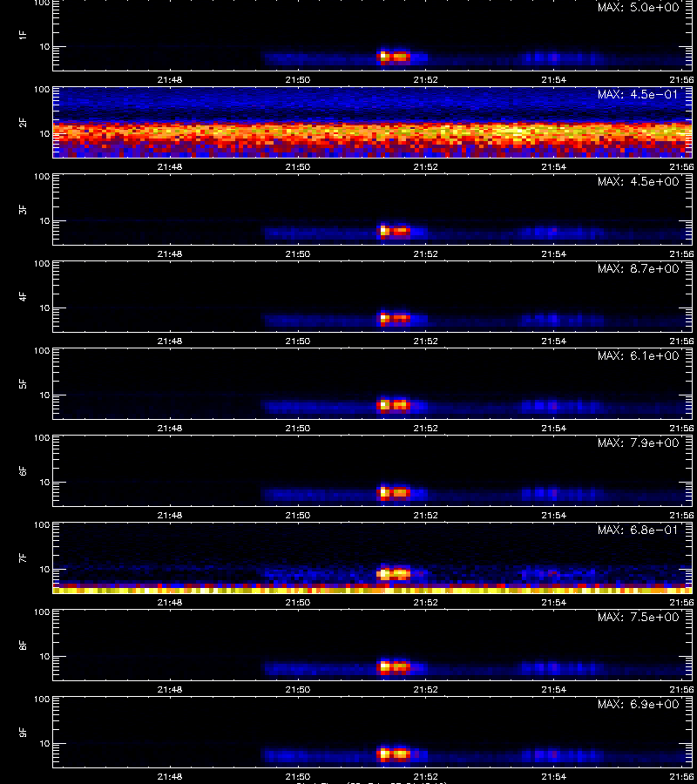Click the '100' y-axis label of panel 5F
Image resolution: width=697 pixels, height=784 pixels.
pos(42,351)
